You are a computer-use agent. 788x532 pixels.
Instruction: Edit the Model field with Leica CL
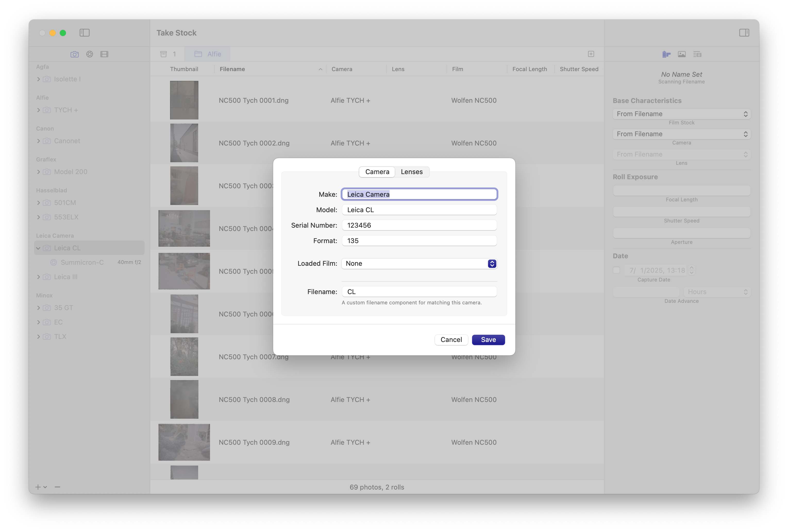420,210
